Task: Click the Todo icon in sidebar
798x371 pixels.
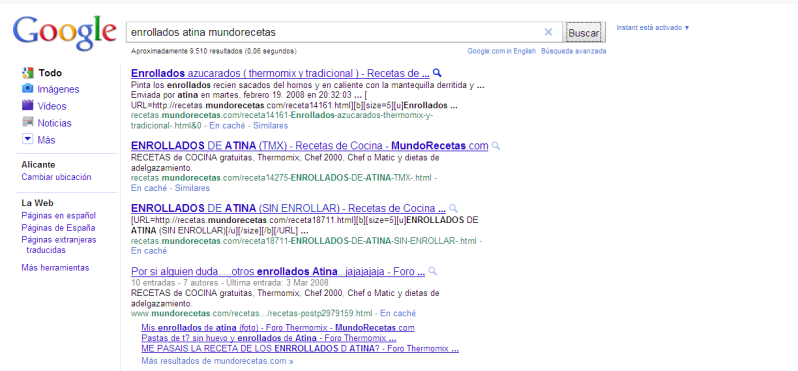Action: [x=27, y=73]
